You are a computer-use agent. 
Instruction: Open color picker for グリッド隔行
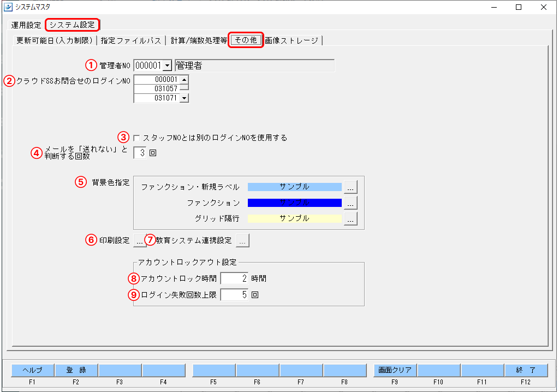pyautogui.click(x=350, y=218)
